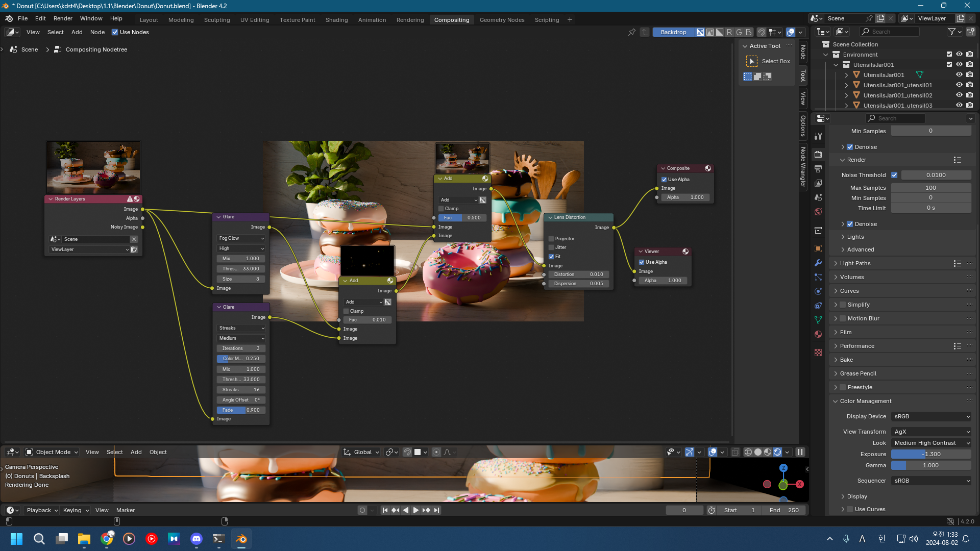Open the Render menu
Image resolution: width=980 pixels, height=551 pixels.
[63, 18]
